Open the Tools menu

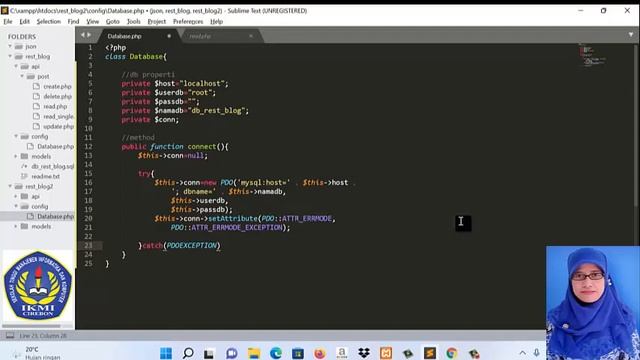tap(133, 22)
